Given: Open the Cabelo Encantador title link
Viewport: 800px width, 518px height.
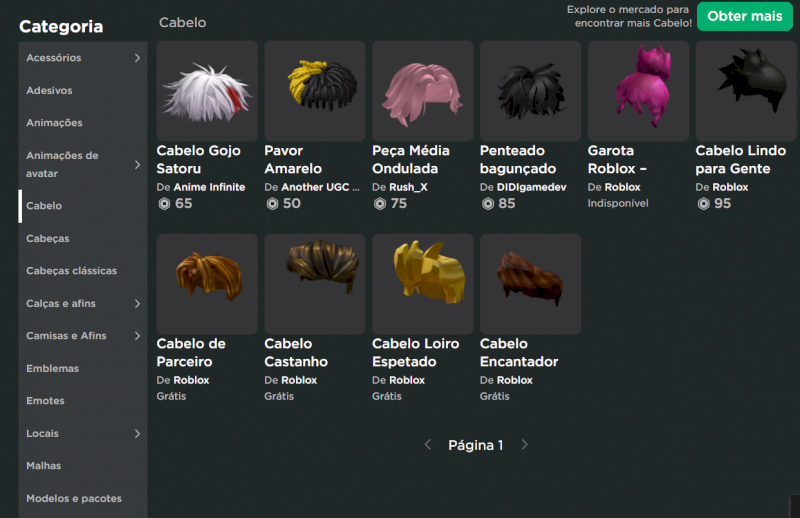Looking at the screenshot, I should [x=519, y=352].
